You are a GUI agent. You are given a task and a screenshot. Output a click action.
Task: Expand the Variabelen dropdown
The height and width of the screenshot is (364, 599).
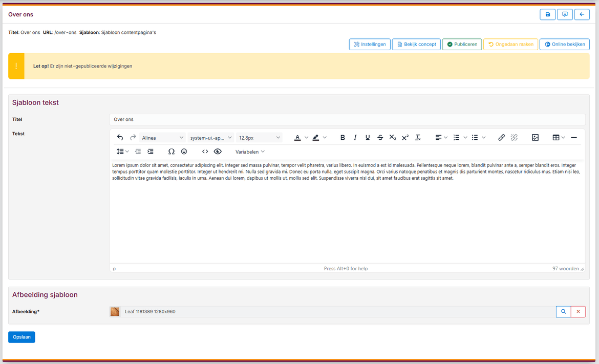250,152
